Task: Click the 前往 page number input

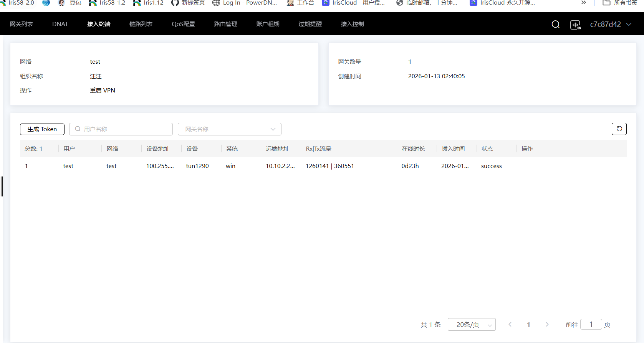Action: click(591, 325)
